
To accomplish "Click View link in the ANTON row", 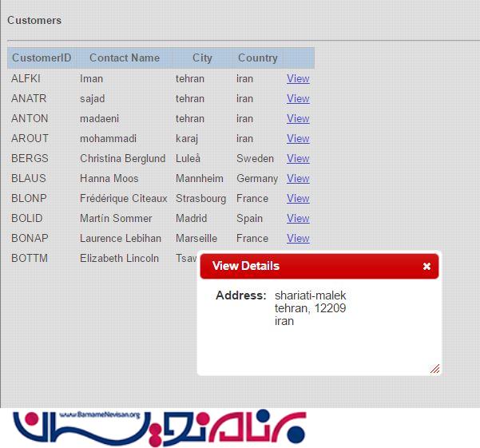I will (298, 119).
